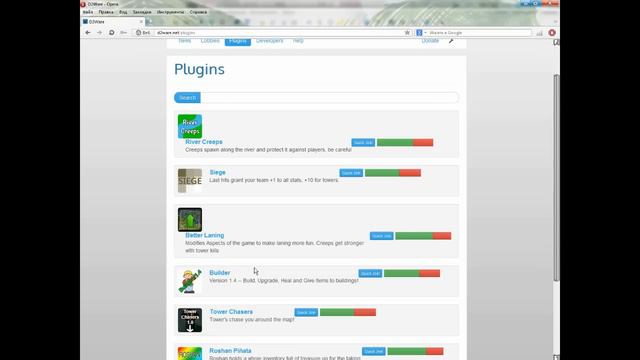Quick join the Better Laning plugin
This screenshot has height=360, width=640.
coord(382,236)
